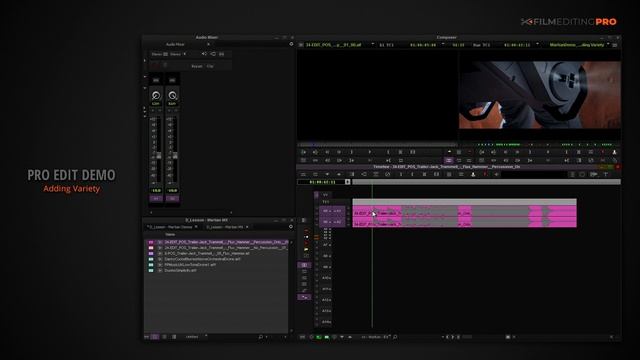Click the first green icon at the timeline's bottom bar
640x360 pixels.
click(x=319, y=337)
